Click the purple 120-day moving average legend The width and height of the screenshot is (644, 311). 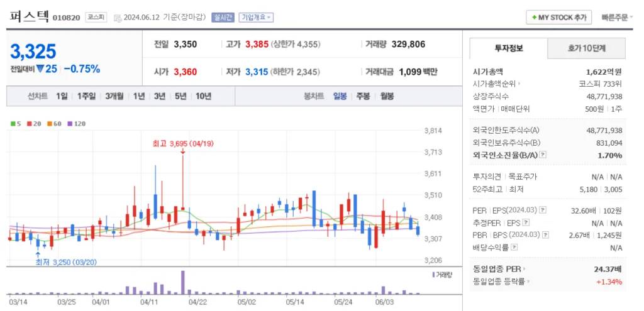(76, 124)
